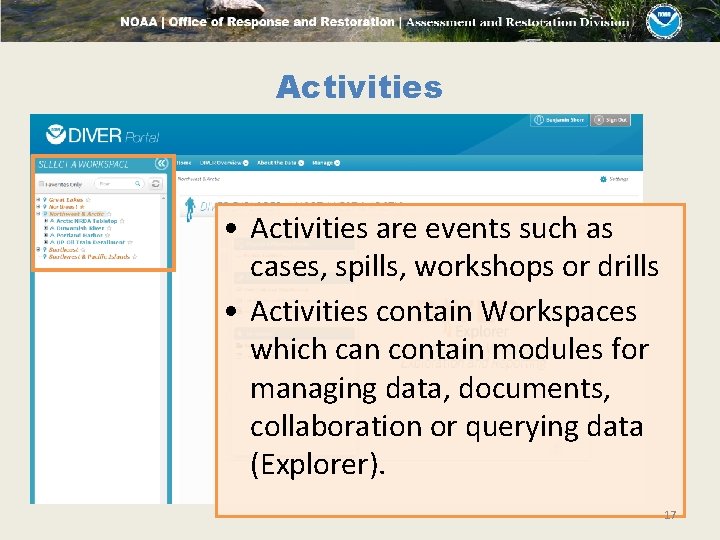Enable the Favorites Only checkbox

pyautogui.click(x=41, y=184)
